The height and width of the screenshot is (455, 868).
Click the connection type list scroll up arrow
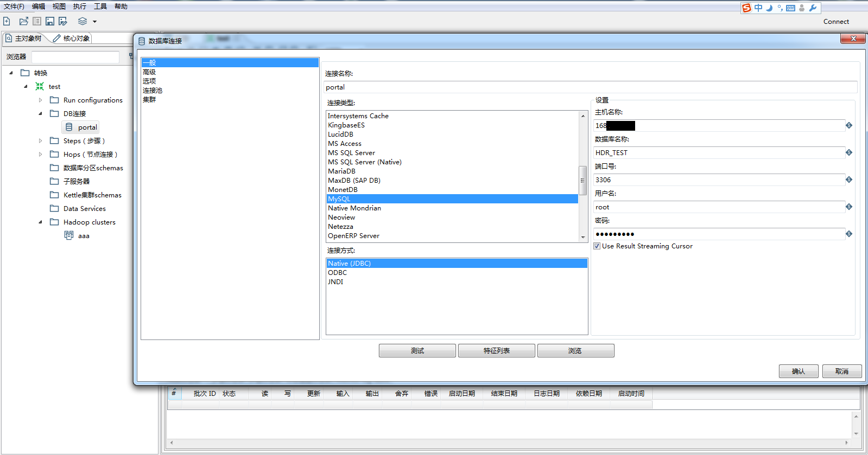(583, 116)
